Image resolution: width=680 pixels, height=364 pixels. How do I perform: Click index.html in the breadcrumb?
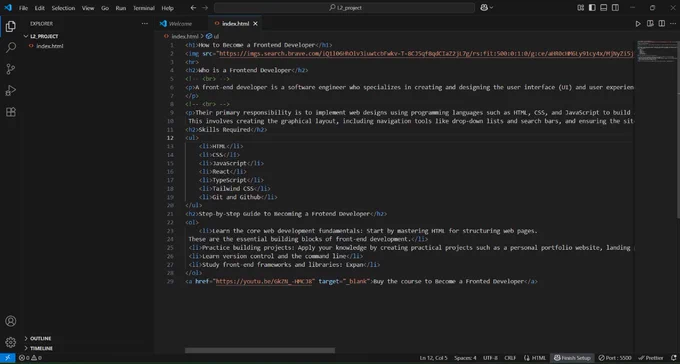(185, 36)
